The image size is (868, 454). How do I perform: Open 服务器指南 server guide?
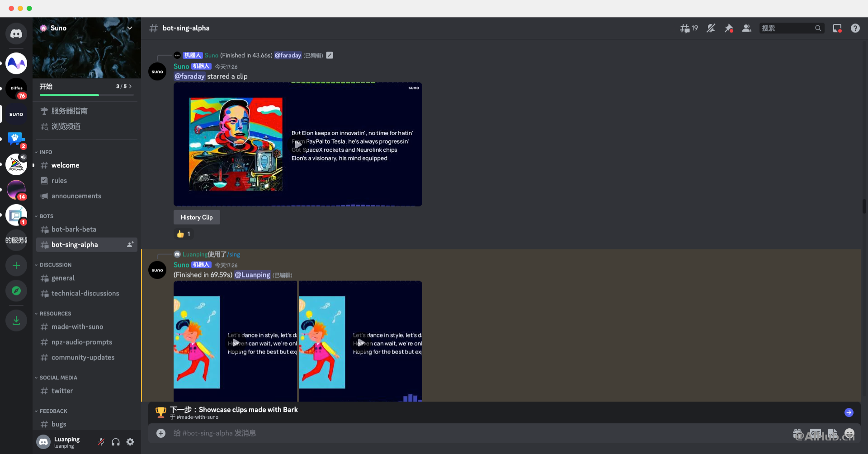pyautogui.click(x=87, y=111)
